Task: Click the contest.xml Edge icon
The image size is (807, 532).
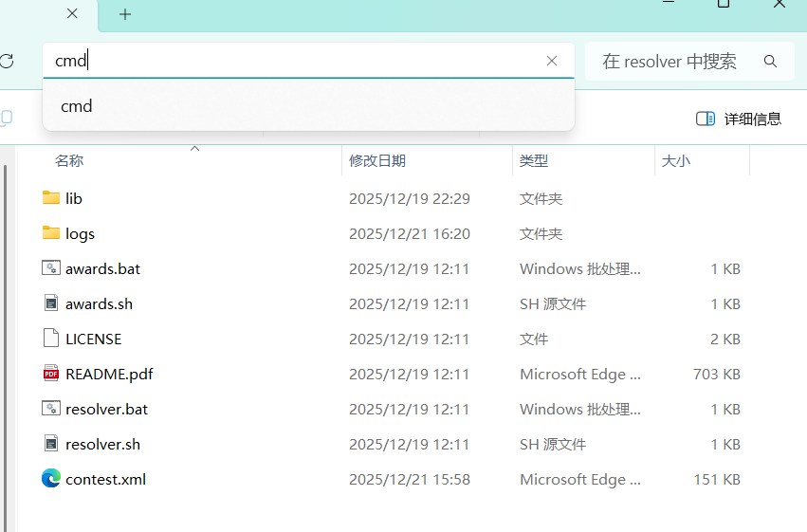Action: pyautogui.click(x=51, y=479)
